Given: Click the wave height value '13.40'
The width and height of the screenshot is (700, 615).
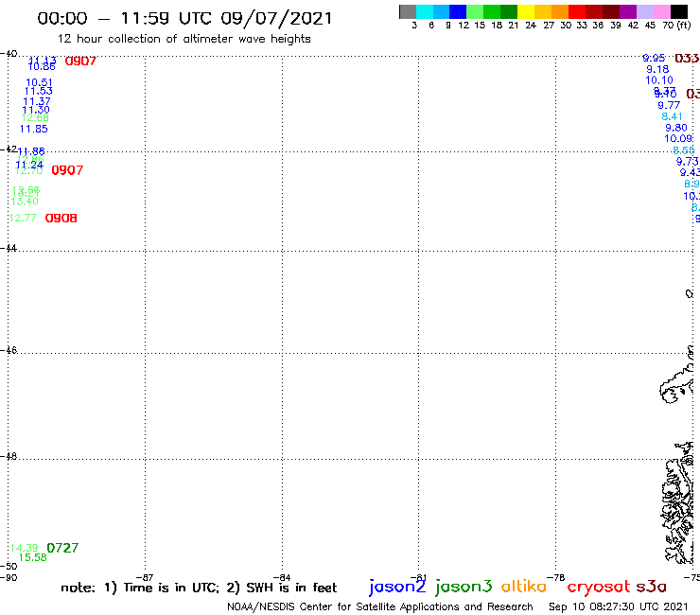Looking at the screenshot, I should pyautogui.click(x=25, y=202).
